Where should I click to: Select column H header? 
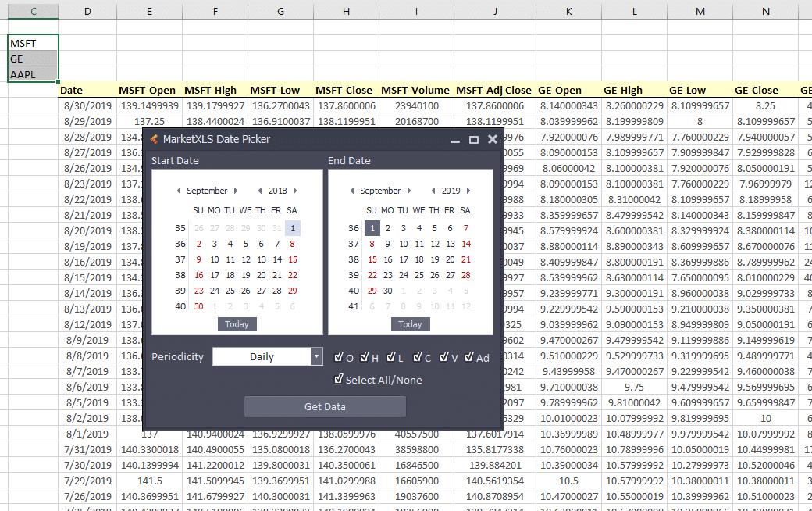pyautogui.click(x=346, y=12)
